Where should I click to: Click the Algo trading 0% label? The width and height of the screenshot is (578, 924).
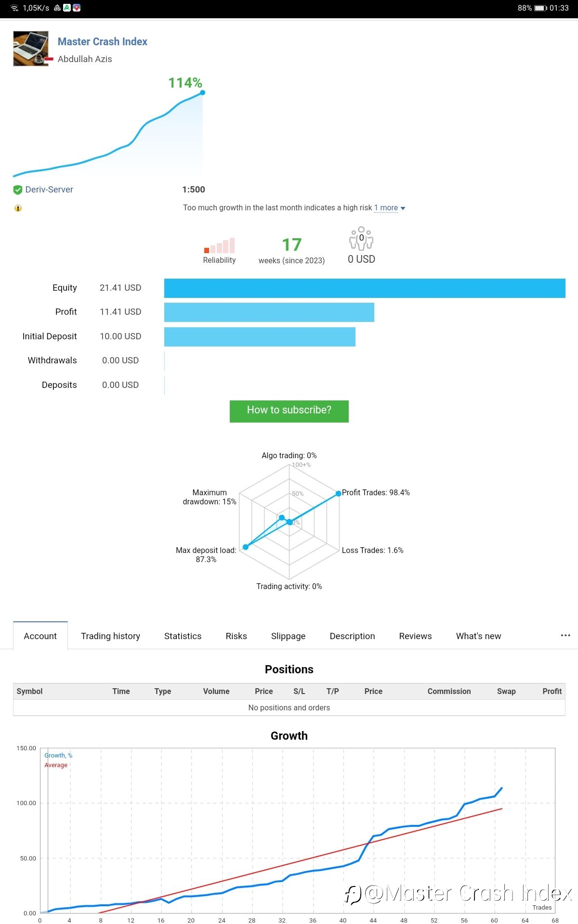click(289, 455)
